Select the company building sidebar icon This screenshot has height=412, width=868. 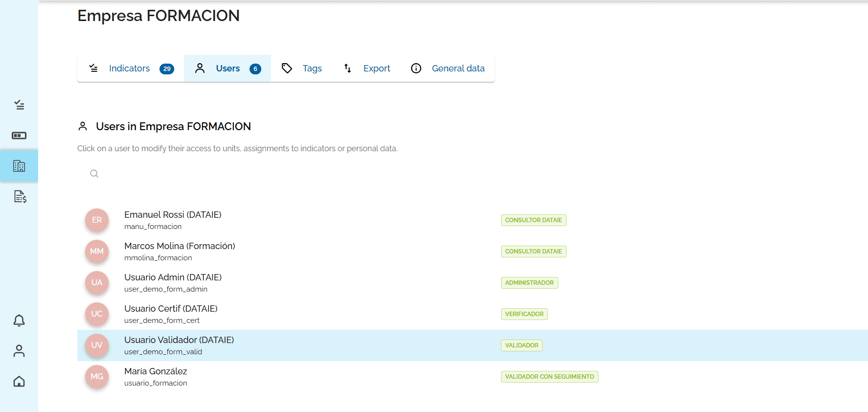19,166
